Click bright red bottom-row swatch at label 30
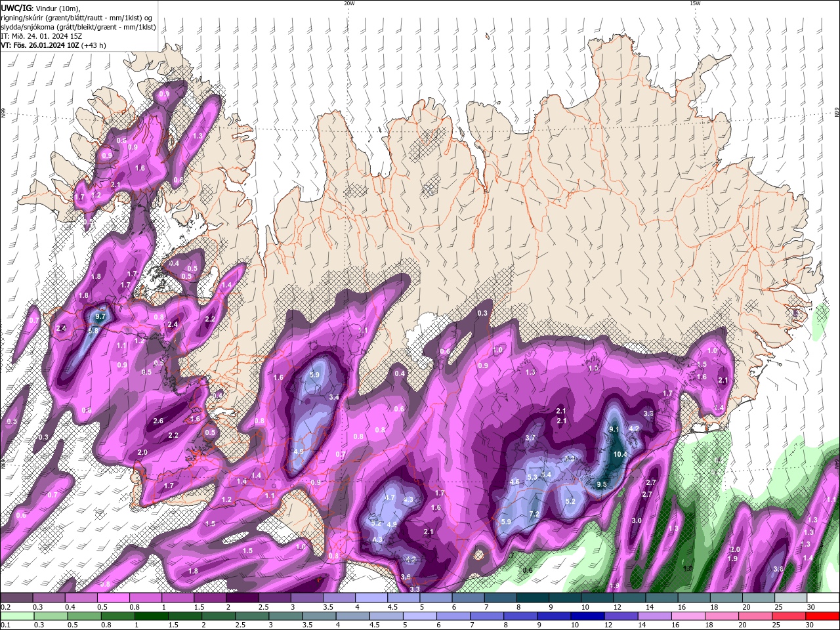Viewport: 840px width, 630px height. tap(822, 616)
